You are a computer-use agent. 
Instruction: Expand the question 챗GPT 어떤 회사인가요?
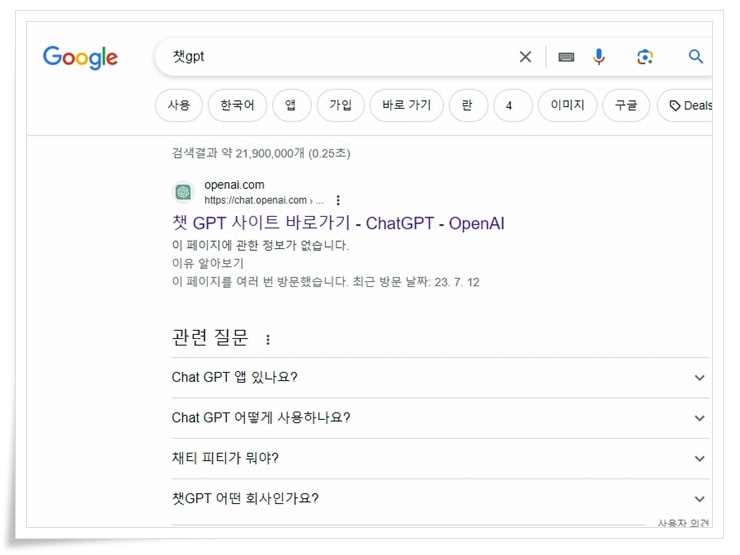point(440,499)
